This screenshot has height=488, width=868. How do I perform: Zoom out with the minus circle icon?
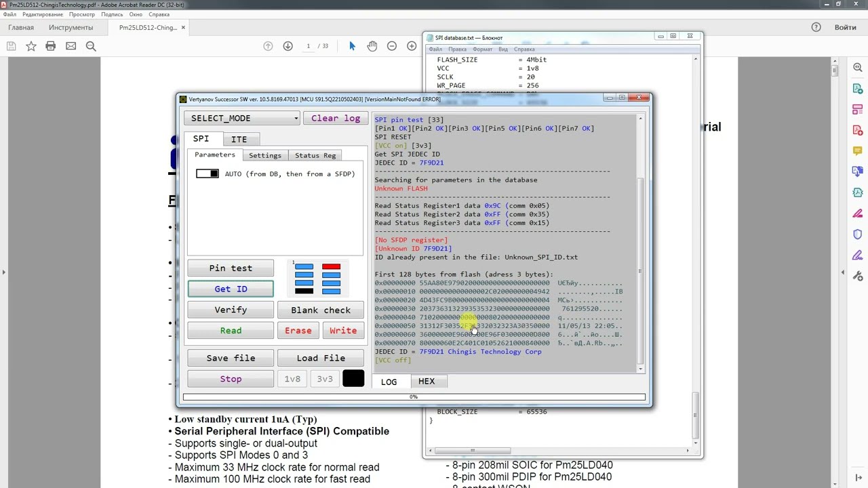pyautogui.click(x=392, y=46)
